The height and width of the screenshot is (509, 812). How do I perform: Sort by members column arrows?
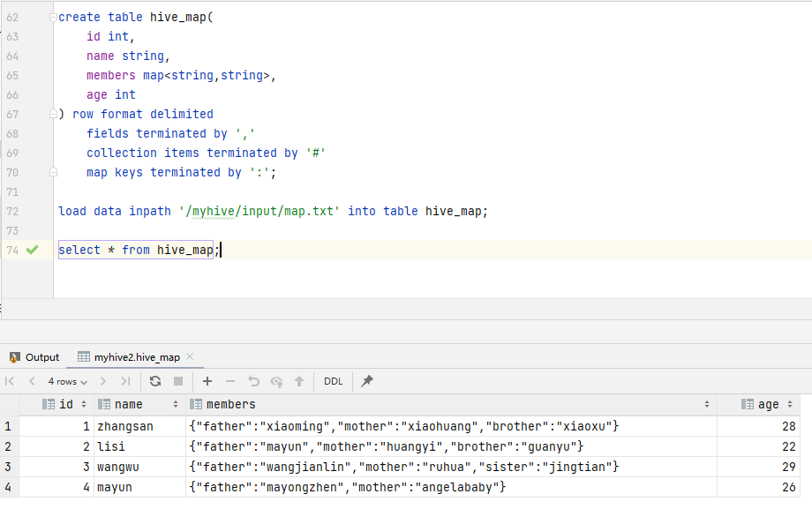(707, 404)
